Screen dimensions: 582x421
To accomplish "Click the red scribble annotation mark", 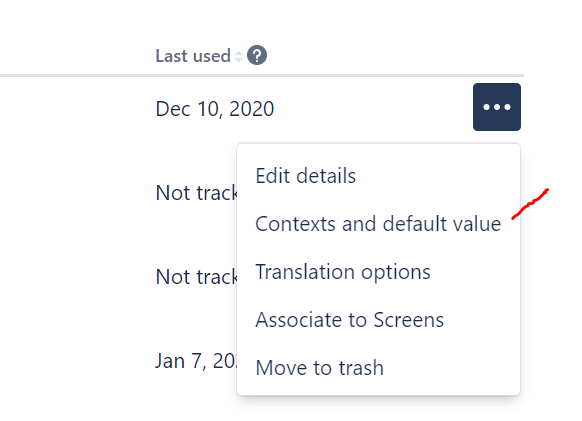I will click(530, 204).
